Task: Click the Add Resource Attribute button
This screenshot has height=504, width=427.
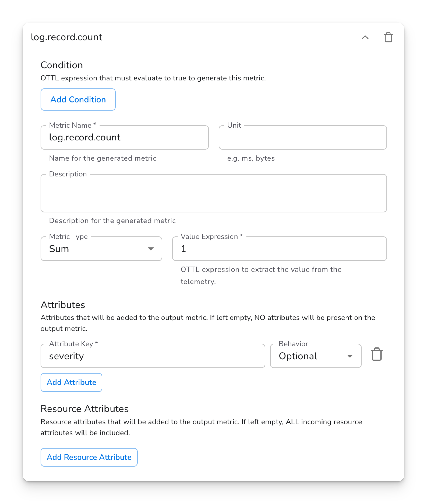Action: 89,457
